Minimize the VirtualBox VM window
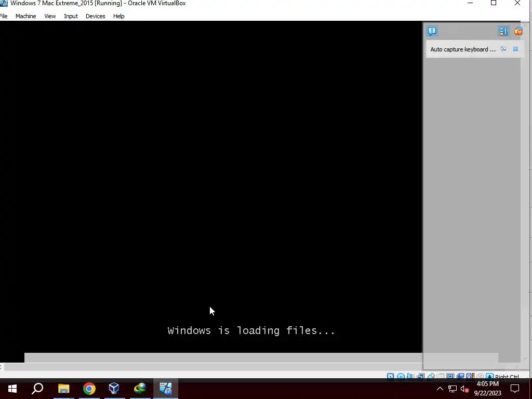Viewport: 532px width, 399px height. [470, 3]
